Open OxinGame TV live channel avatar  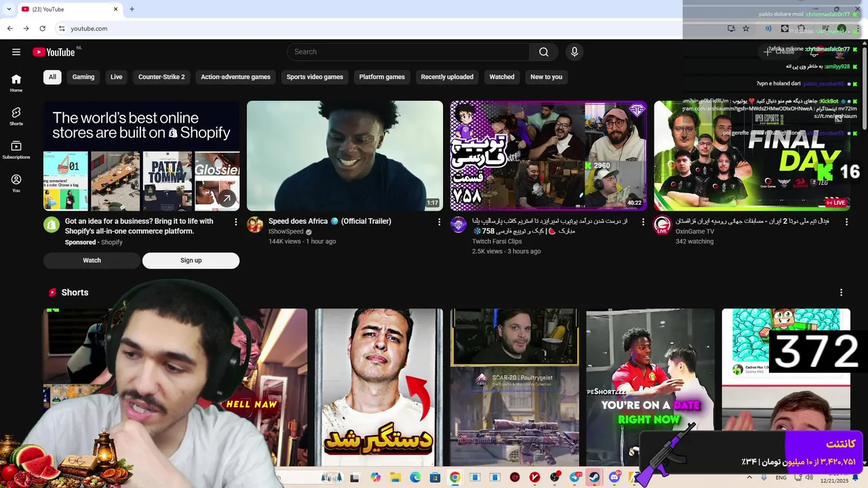662,225
